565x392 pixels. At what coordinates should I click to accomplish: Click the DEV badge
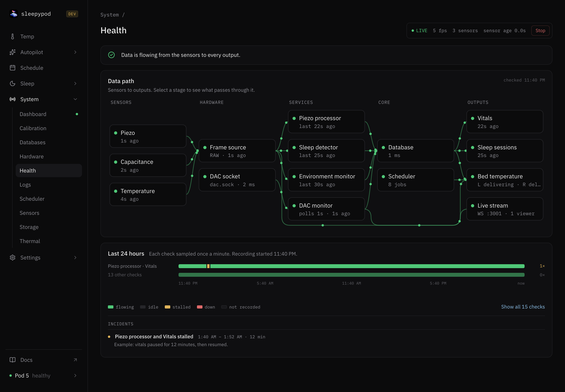tap(72, 14)
